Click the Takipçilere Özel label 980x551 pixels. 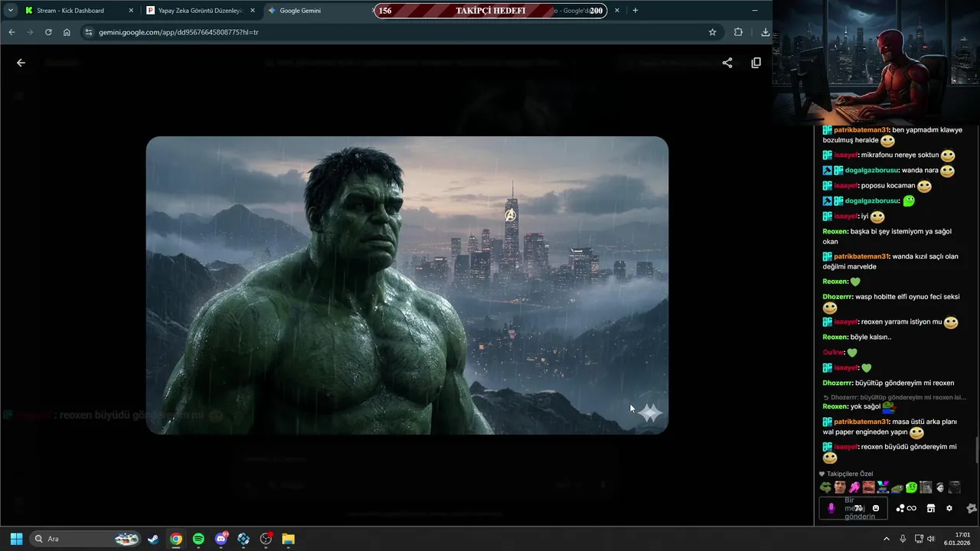[x=849, y=474]
